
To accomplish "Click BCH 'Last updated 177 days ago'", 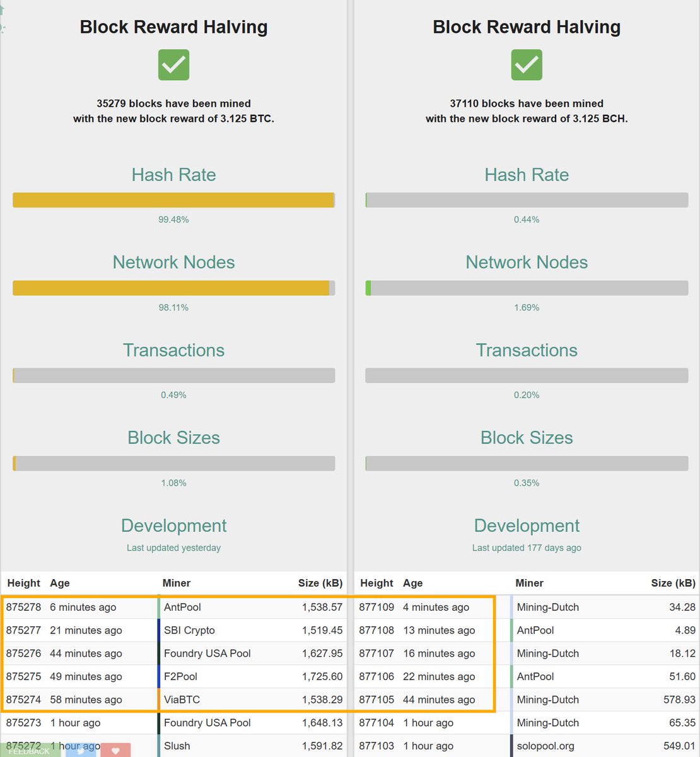I will pyautogui.click(x=527, y=548).
